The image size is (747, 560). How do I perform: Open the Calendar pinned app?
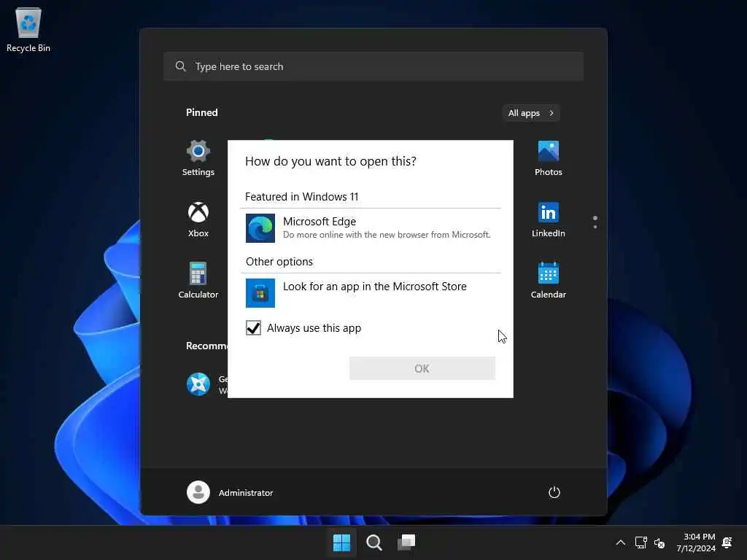click(549, 281)
